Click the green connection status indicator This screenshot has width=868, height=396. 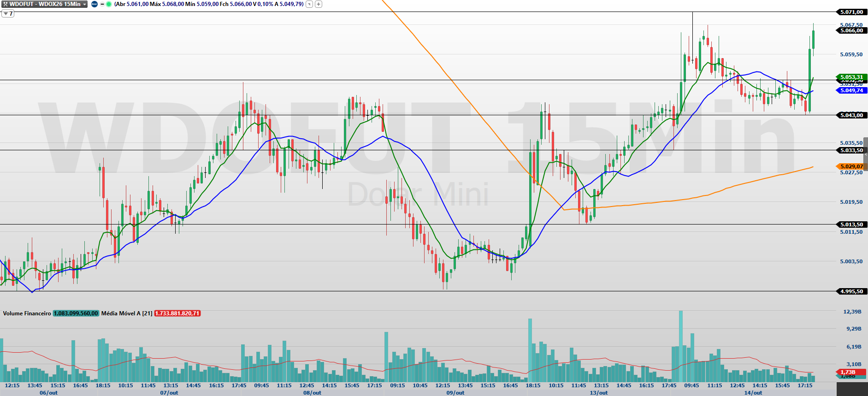click(109, 4)
